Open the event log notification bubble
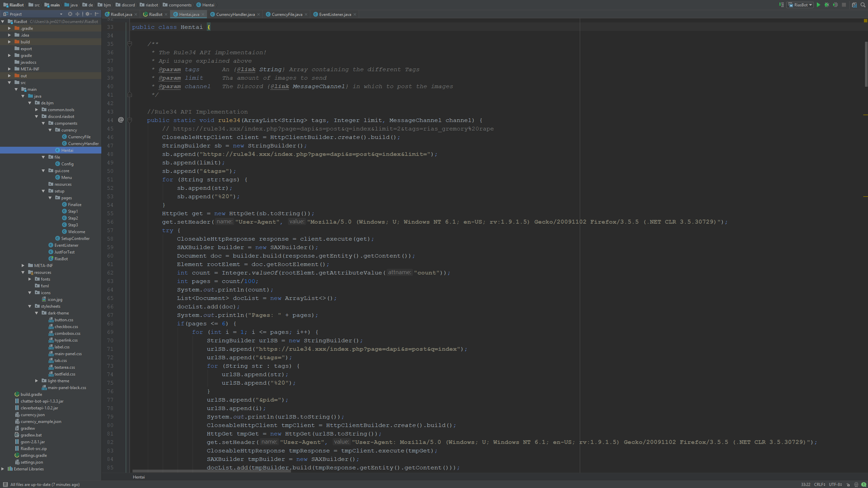This screenshot has height=488, width=868. pyautogui.click(x=864, y=485)
